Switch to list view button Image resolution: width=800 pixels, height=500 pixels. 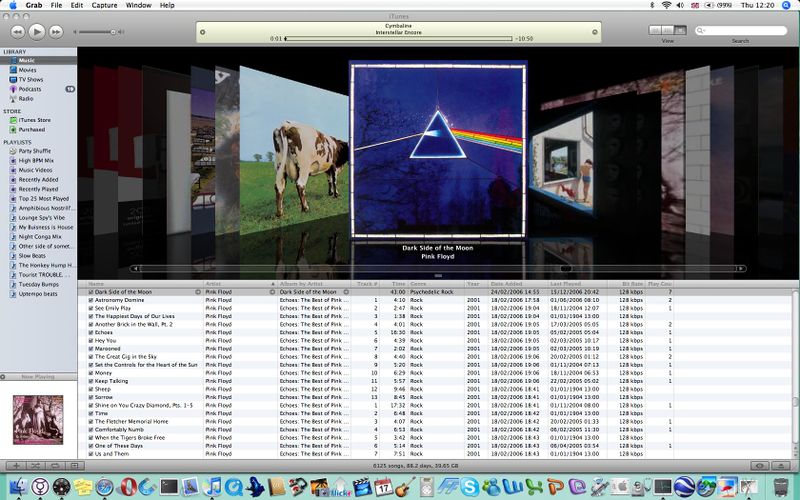click(655, 31)
